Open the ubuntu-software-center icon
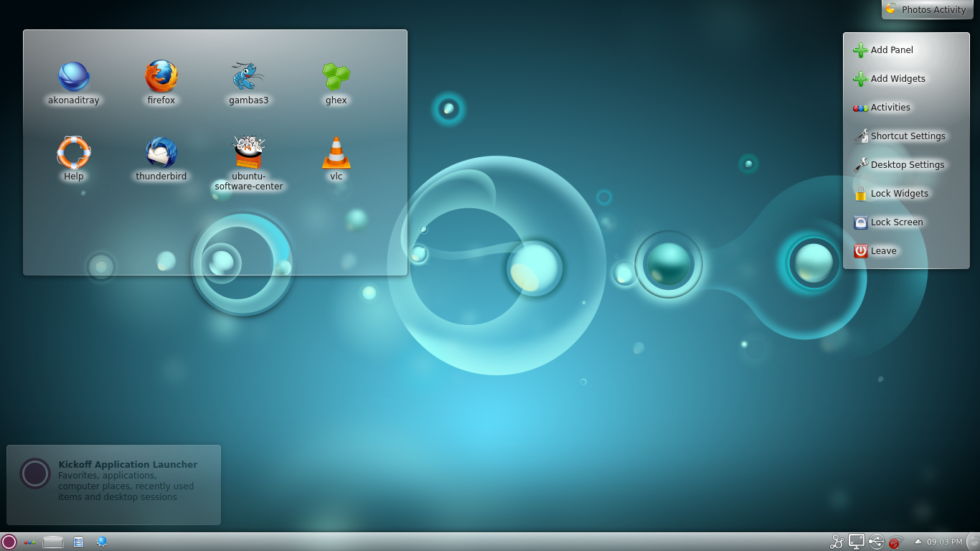Viewport: 980px width, 551px height. point(248,152)
